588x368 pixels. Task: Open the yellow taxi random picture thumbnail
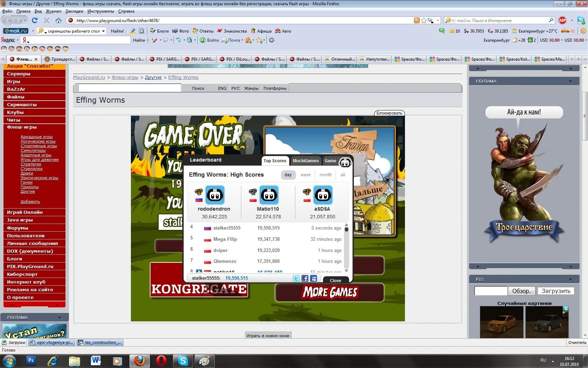(x=501, y=322)
